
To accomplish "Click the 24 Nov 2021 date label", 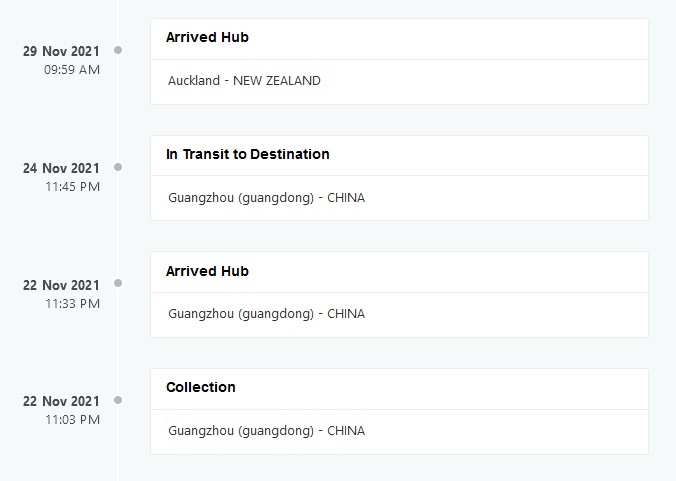I will (x=61, y=168).
